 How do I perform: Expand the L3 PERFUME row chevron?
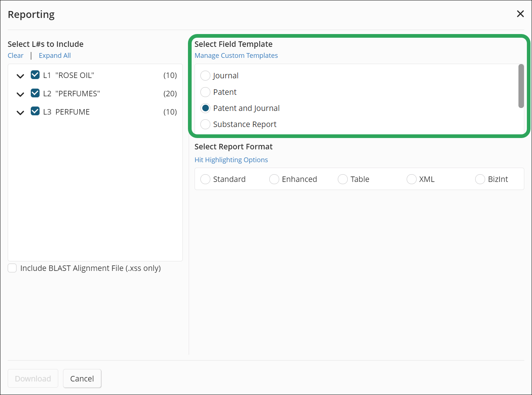(20, 112)
